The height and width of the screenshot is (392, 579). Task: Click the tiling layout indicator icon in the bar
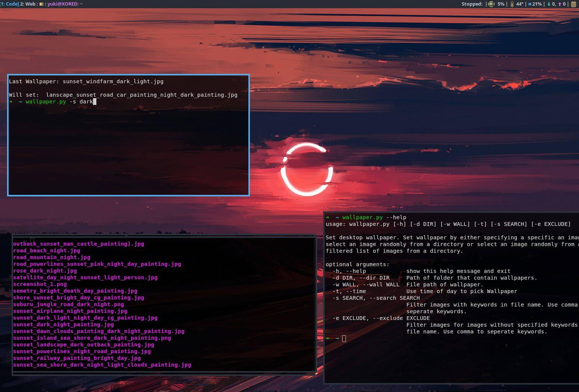pos(41,4)
